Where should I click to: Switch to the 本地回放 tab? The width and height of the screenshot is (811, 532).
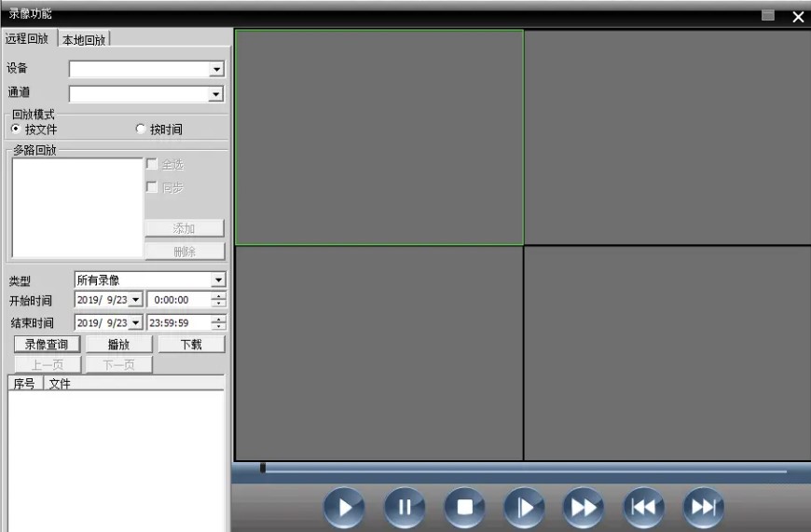(x=84, y=40)
